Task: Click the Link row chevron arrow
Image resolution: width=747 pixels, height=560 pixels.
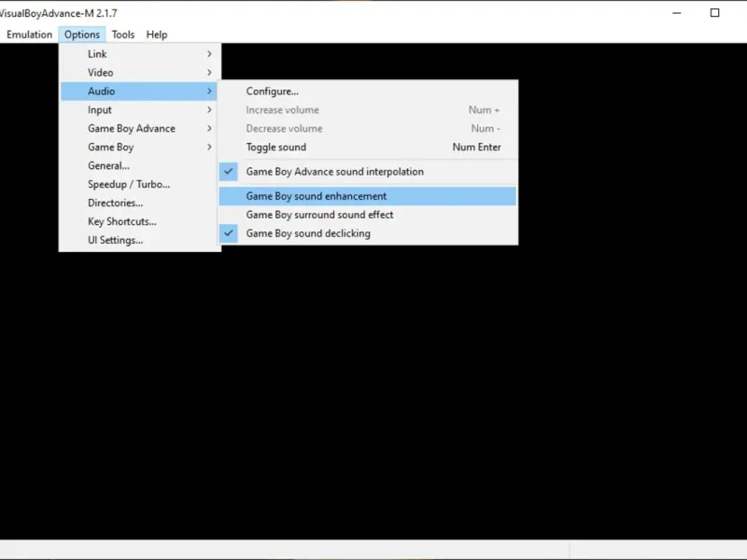Action: click(x=209, y=54)
